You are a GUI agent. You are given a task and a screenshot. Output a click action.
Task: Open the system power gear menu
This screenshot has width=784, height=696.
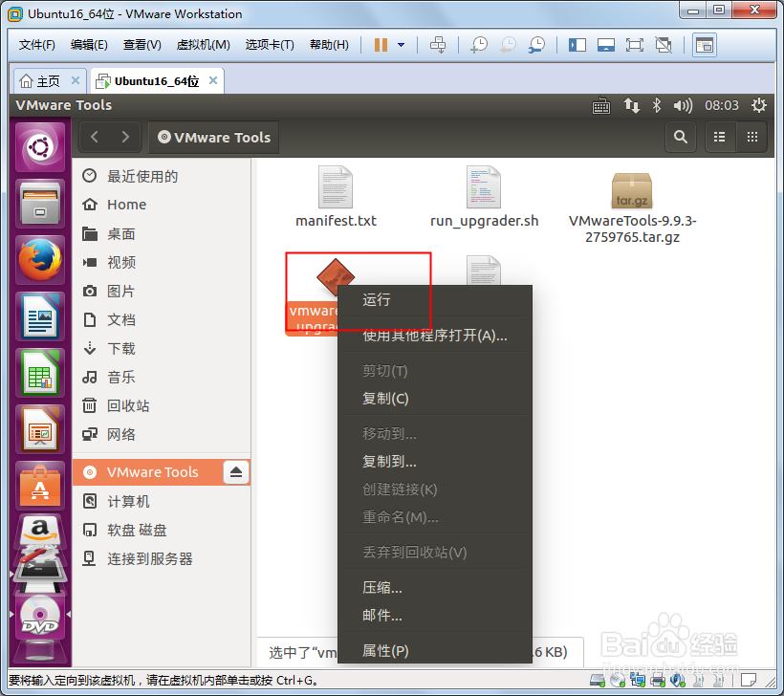tap(759, 105)
